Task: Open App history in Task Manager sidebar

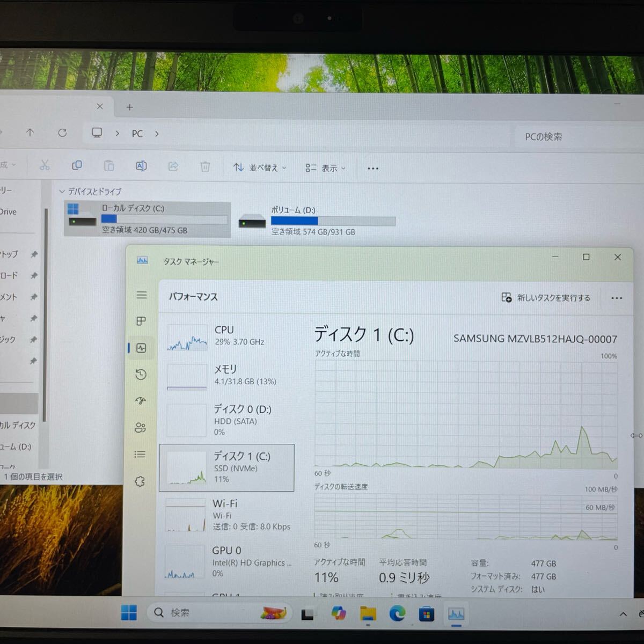Action: (141, 375)
